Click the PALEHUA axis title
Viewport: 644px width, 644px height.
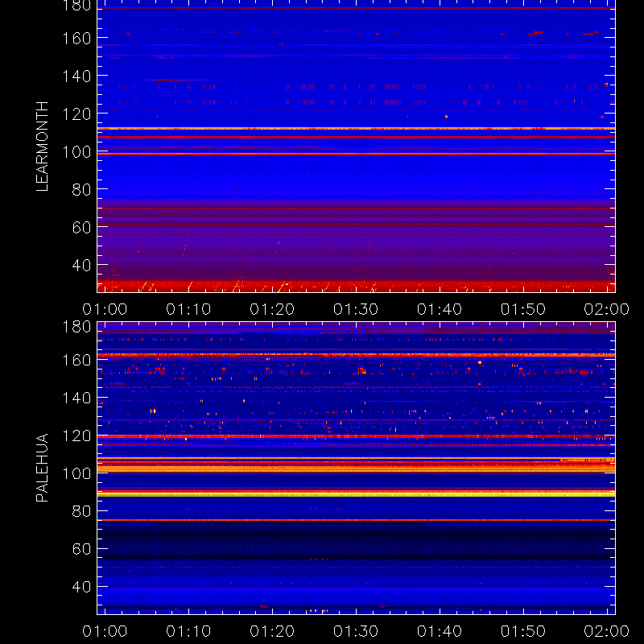pyautogui.click(x=42, y=468)
